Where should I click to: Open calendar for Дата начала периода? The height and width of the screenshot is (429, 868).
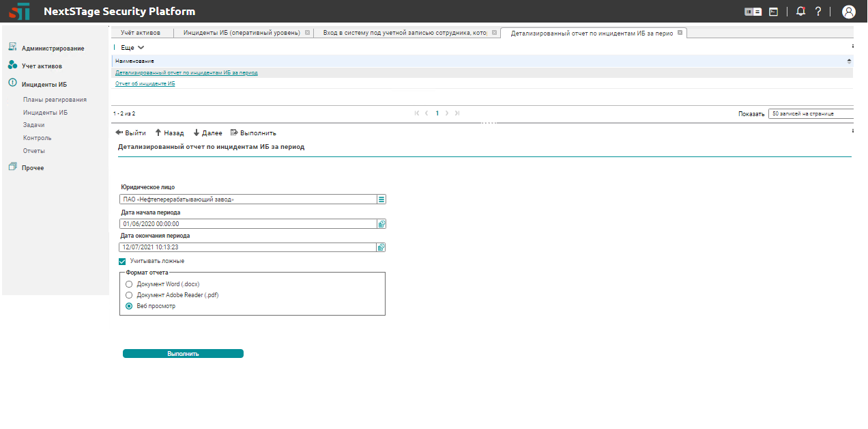pyautogui.click(x=382, y=223)
